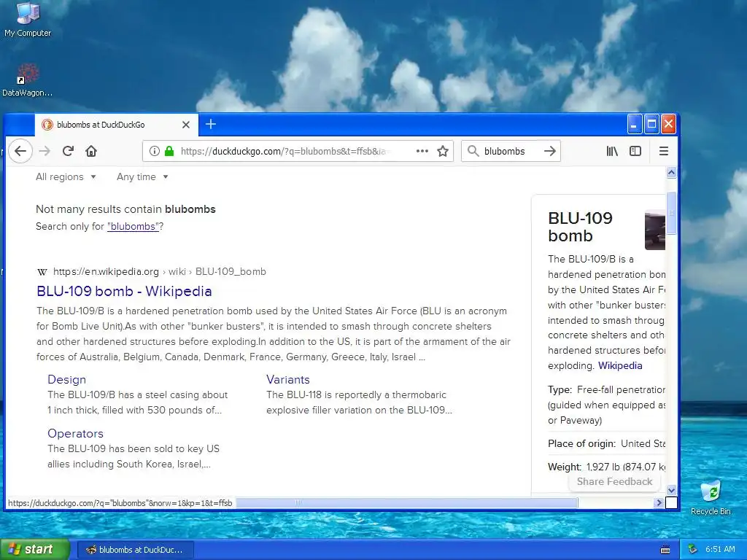Click the 6:51 AM clock
Viewport: 747px width, 560px height.
(720, 550)
